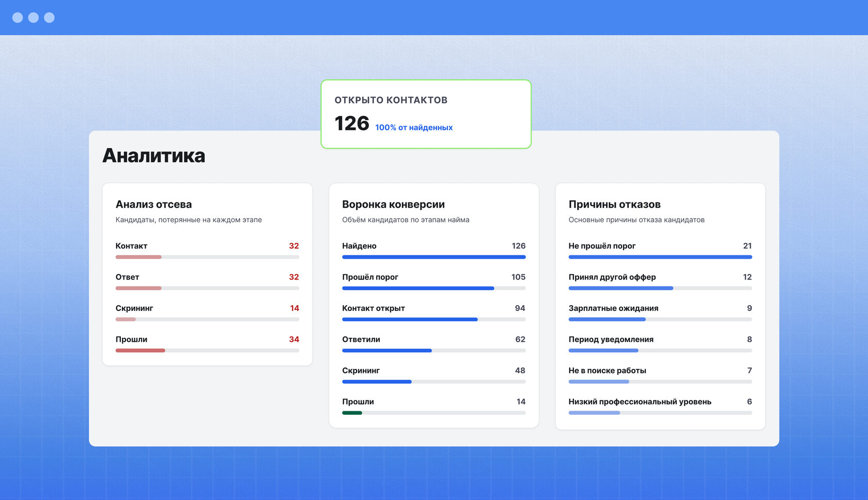Click the third window control dot
This screenshot has width=868, height=500.
50,18
